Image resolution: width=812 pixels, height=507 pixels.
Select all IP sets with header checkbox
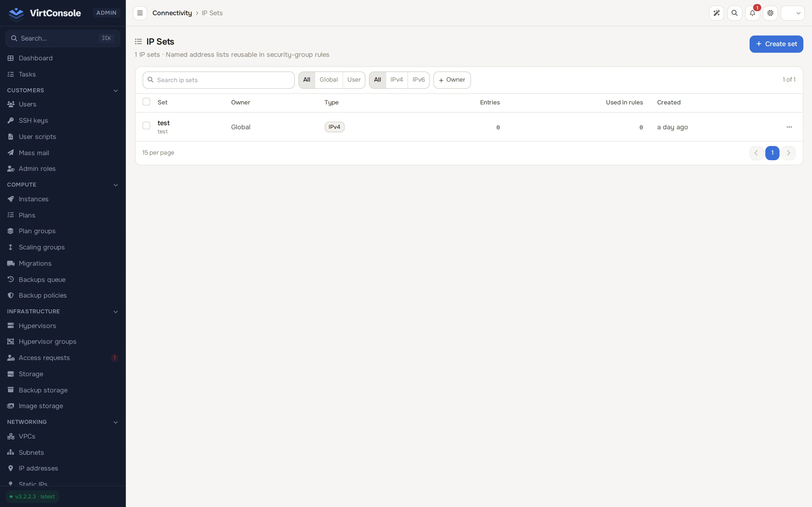point(146,102)
